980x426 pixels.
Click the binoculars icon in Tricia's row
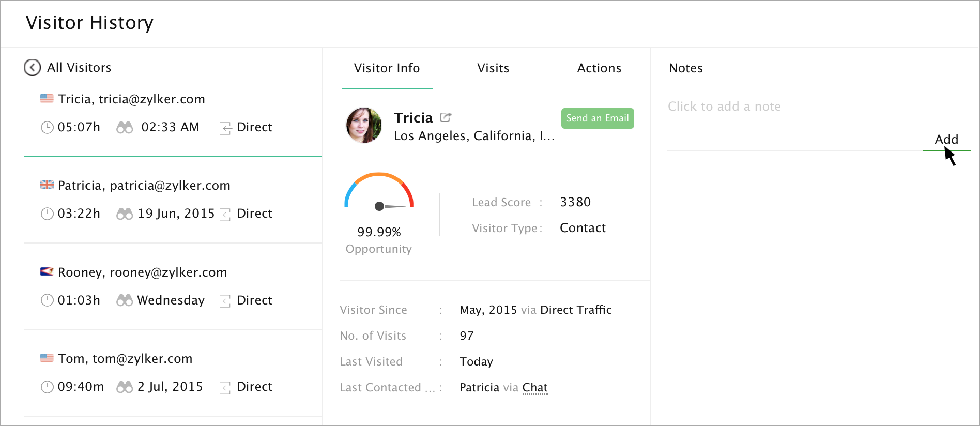(125, 127)
